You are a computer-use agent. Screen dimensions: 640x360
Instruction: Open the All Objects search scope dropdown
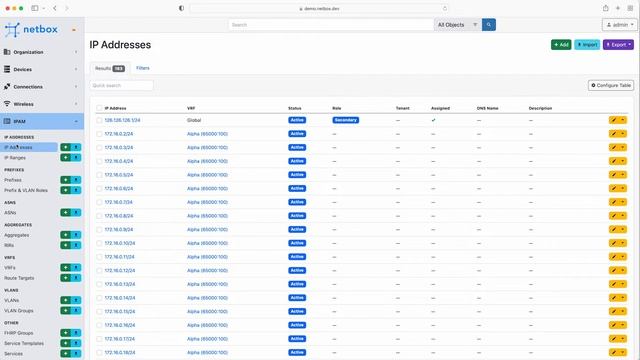[x=458, y=25]
